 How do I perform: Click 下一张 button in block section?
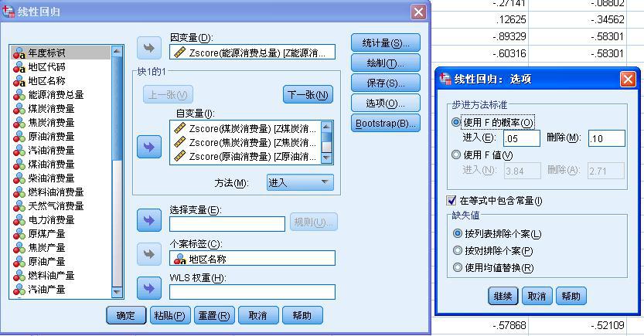[308, 95]
